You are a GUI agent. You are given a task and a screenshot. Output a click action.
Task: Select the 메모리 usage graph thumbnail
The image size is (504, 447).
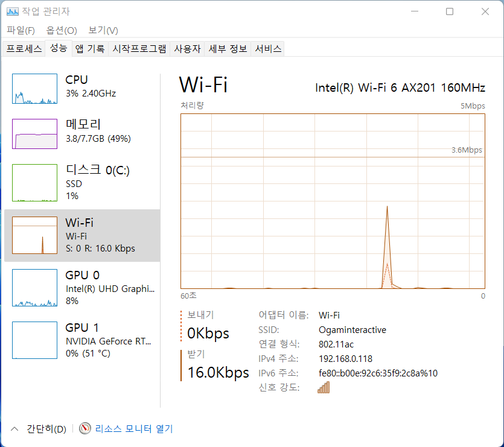click(34, 134)
